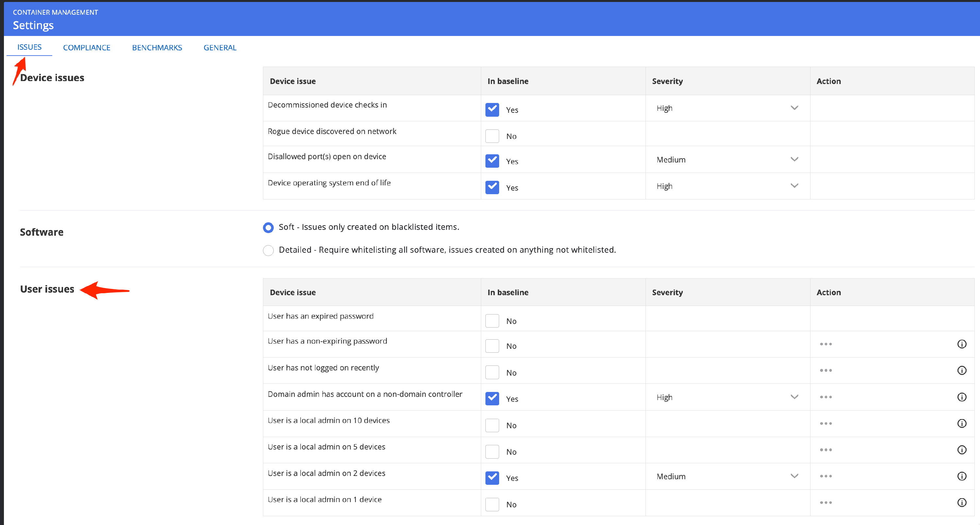This screenshot has width=980, height=525.
Task: Open three-dot menu for local admin on 5 devices
Action: [825, 450]
